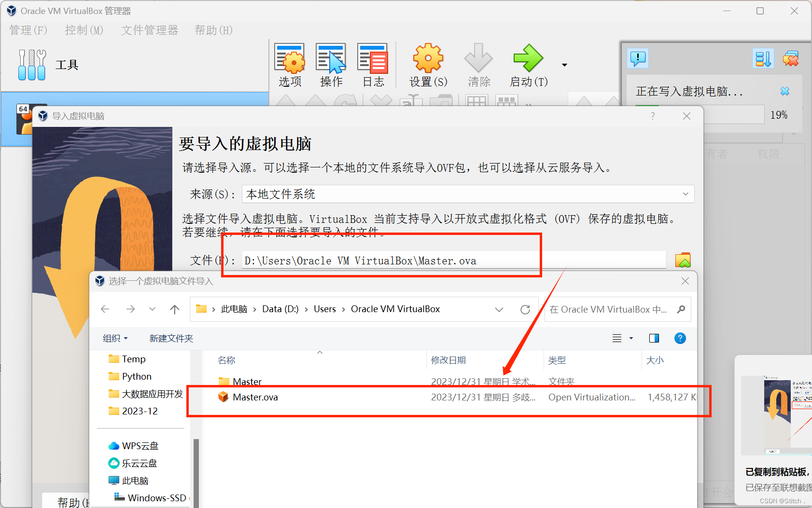Image resolution: width=812 pixels, height=508 pixels.
Task: Click Data (D:) in the address breadcrumb
Action: coord(280,309)
